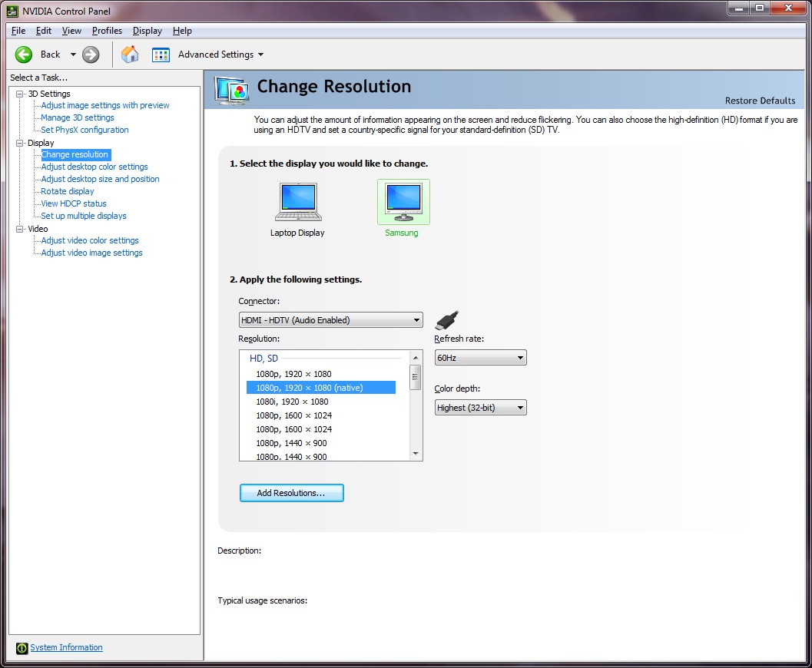Open the Refresh rate 60Hz dropdown
Image resolution: width=812 pixels, height=668 pixels.
click(480, 358)
